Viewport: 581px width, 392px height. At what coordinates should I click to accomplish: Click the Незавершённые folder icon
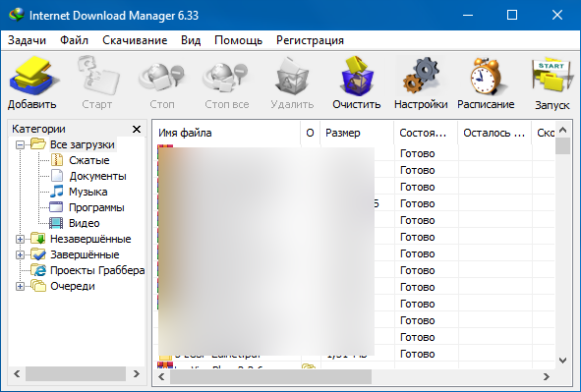tap(37, 239)
